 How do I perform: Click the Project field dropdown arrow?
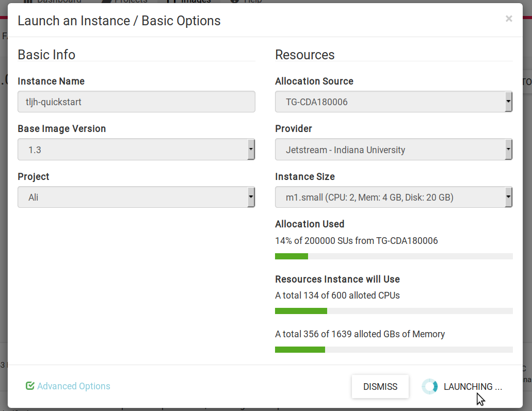[251, 197]
